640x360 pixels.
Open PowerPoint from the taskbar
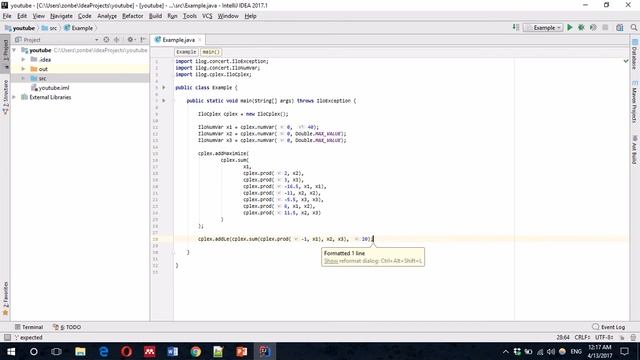[242, 351]
